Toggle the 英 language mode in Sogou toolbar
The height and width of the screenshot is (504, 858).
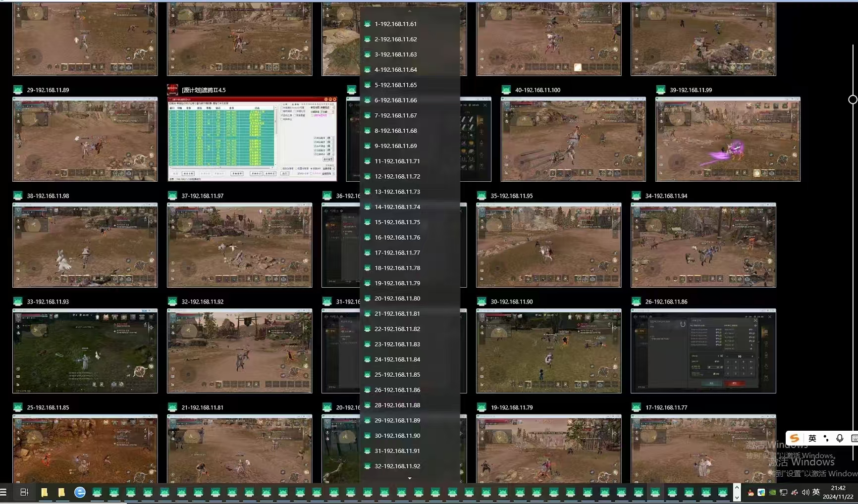click(x=812, y=438)
